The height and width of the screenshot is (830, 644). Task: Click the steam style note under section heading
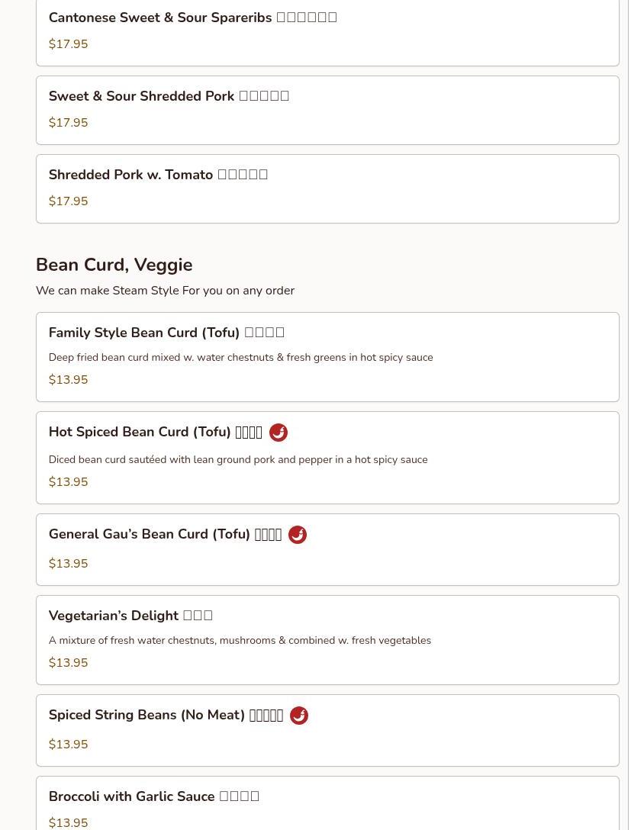pyautogui.click(x=165, y=291)
